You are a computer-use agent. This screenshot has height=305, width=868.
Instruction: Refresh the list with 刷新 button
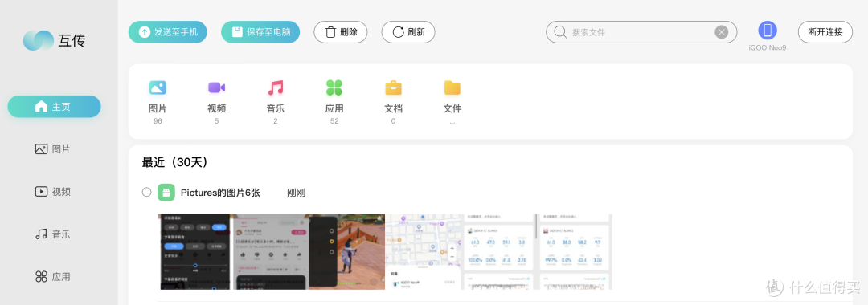pyautogui.click(x=408, y=32)
